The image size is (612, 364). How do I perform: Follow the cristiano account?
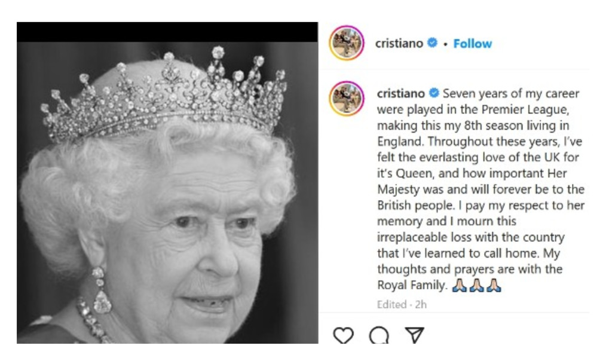click(472, 43)
